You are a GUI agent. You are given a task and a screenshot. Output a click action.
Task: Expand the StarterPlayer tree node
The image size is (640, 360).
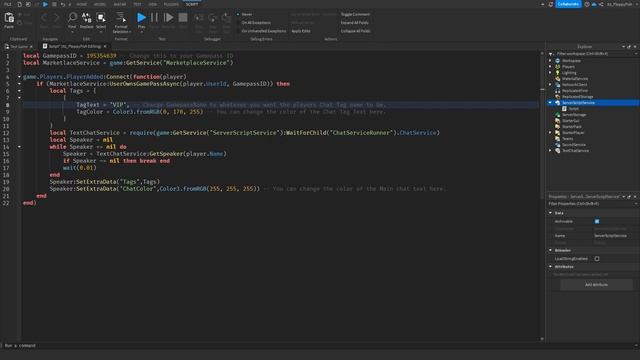point(550,133)
